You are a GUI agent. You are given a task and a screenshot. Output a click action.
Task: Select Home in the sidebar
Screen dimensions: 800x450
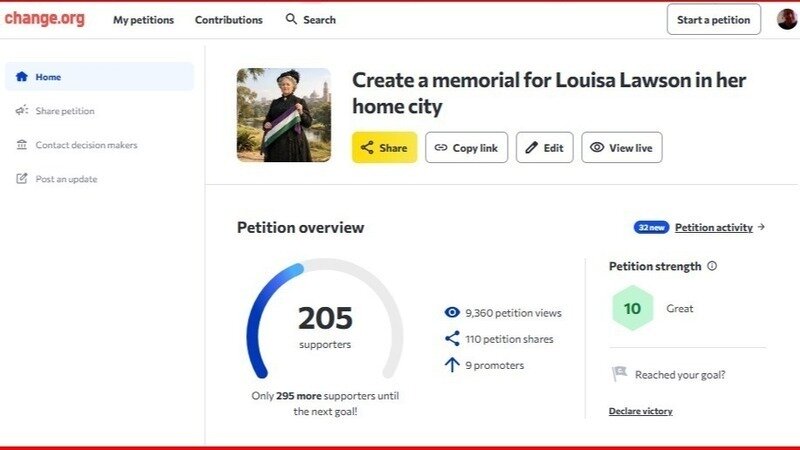(99, 77)
